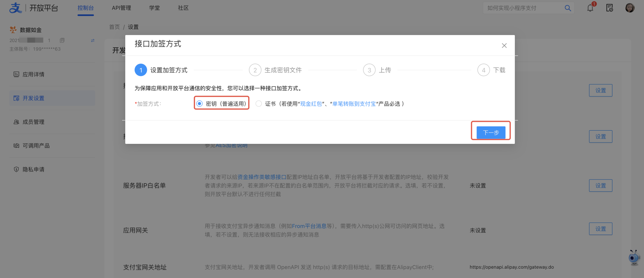Click the search box in header
The image size is (644, 278).
tap(523, 8)
